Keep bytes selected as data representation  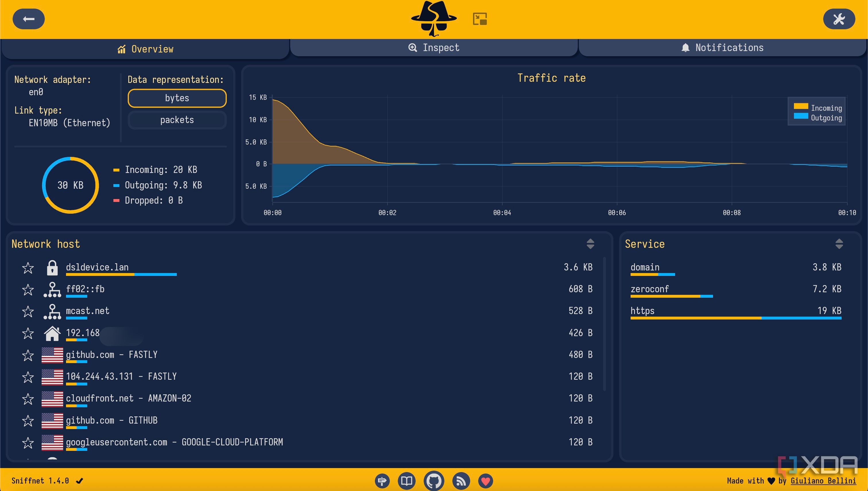pos(177,98)
